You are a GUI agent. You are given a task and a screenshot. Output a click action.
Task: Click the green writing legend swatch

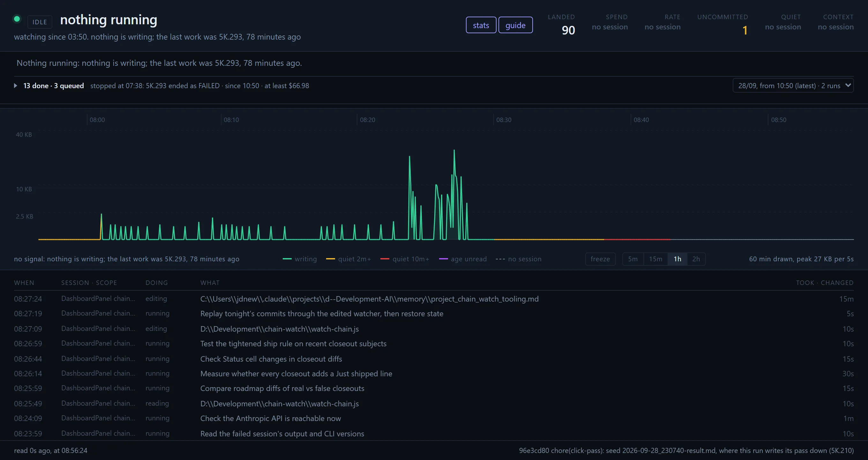tap(287, 259)
